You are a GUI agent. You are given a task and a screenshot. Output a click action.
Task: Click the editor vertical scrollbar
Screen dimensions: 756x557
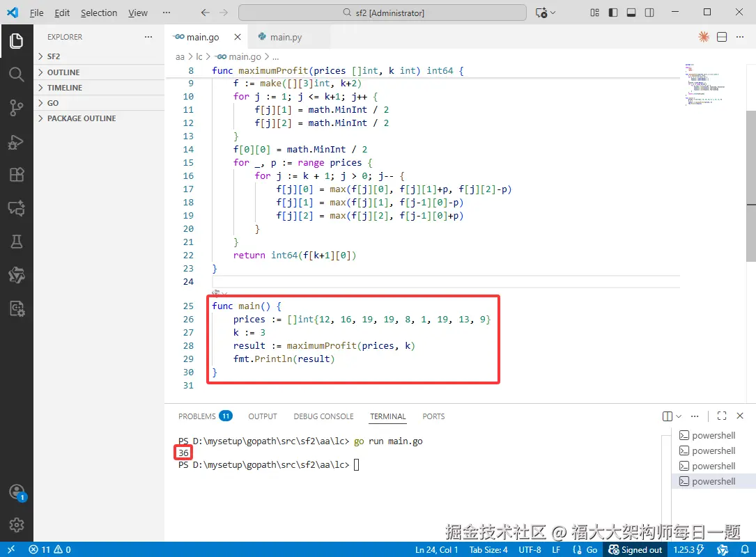[x=750, y=186]
